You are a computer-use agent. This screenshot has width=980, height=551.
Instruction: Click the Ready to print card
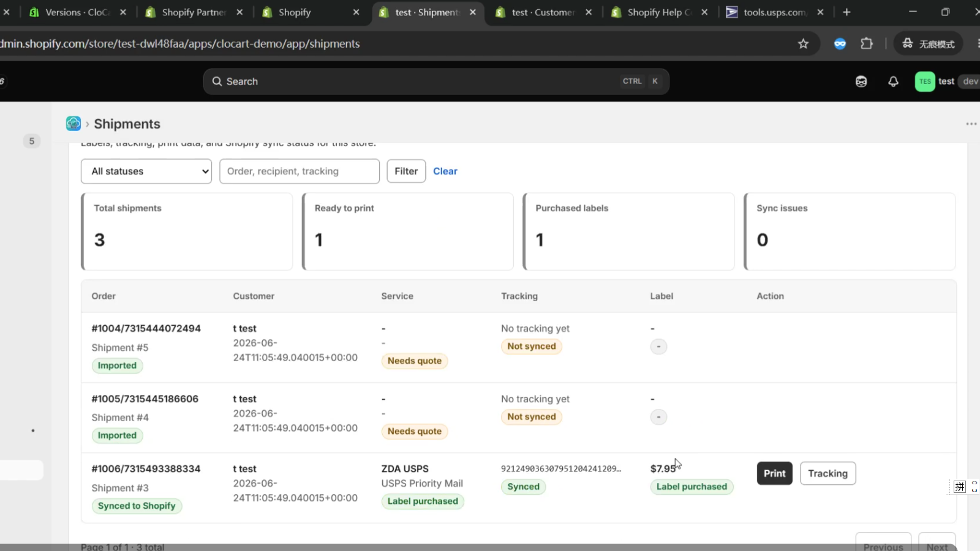click(408, 231)
